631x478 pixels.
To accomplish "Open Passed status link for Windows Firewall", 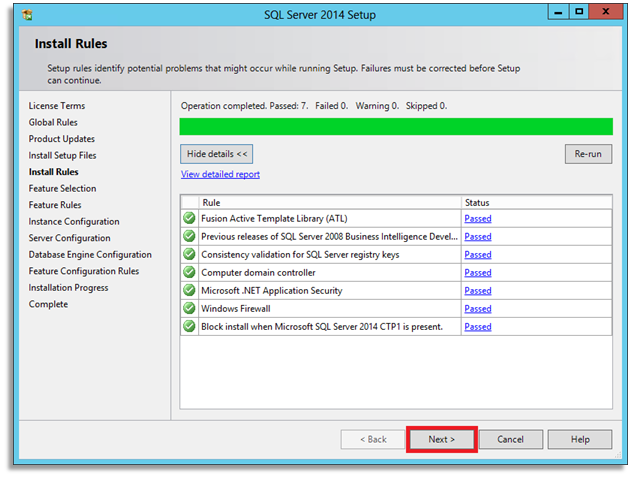I will (478, 308).
